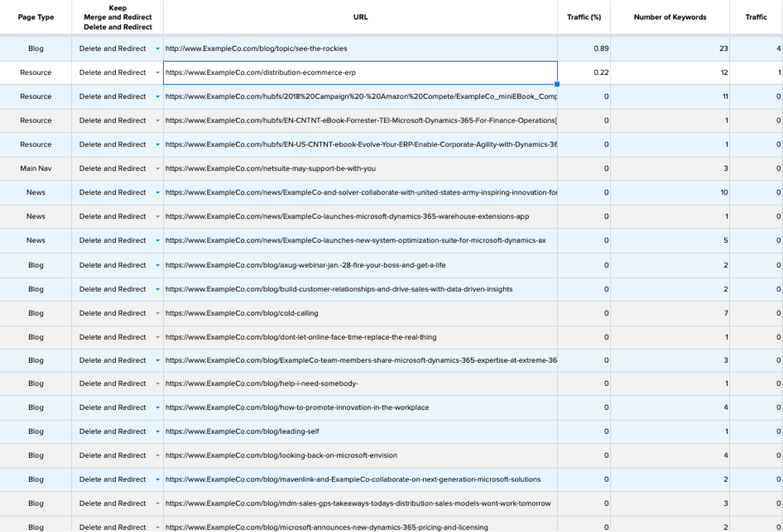
Task: Expand the dropdown arrow in the distribution-ecommerce-erp row
Action: (x=158, y=73)
